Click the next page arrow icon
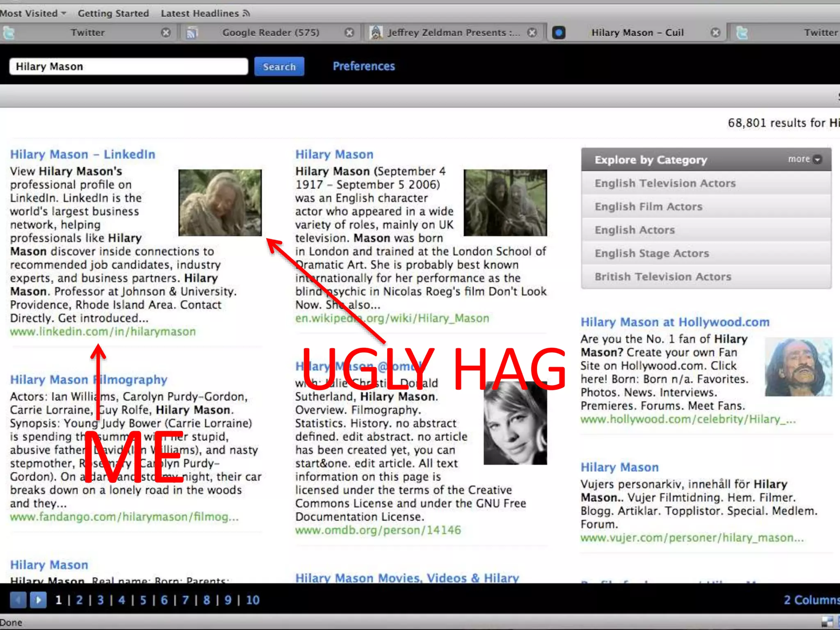 click(x=38, y=600)
